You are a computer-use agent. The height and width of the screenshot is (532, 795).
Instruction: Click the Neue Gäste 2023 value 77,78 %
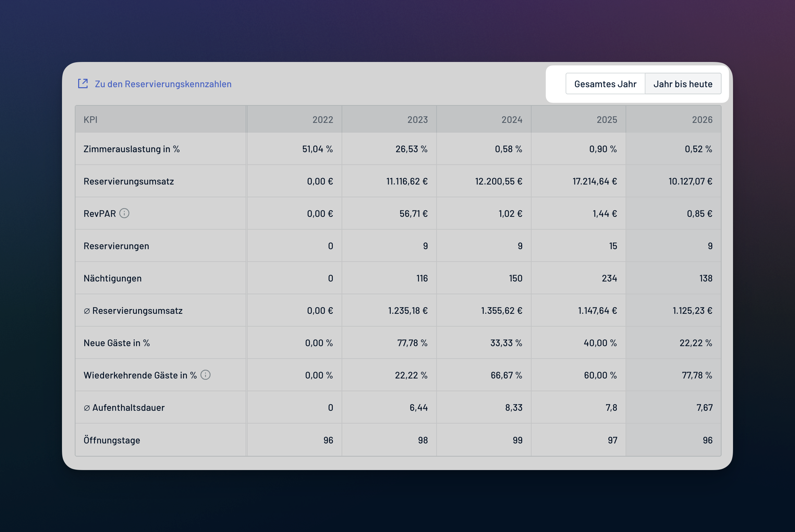[412, 343]
